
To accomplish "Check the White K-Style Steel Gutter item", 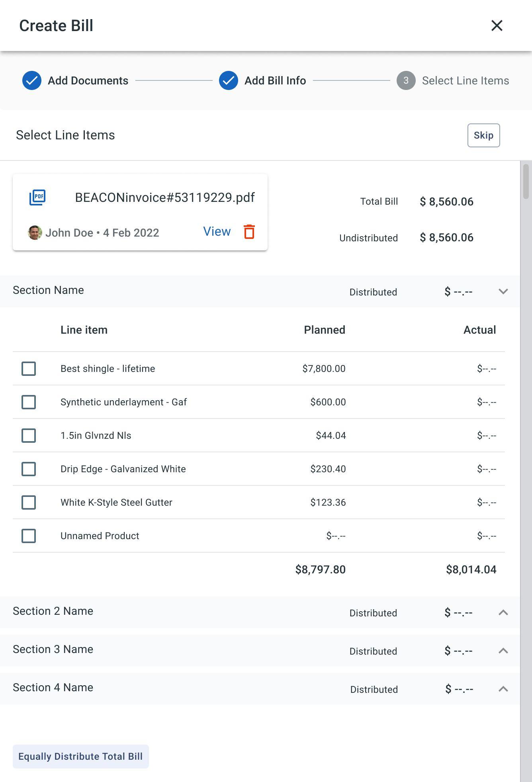I will point(29,502).
